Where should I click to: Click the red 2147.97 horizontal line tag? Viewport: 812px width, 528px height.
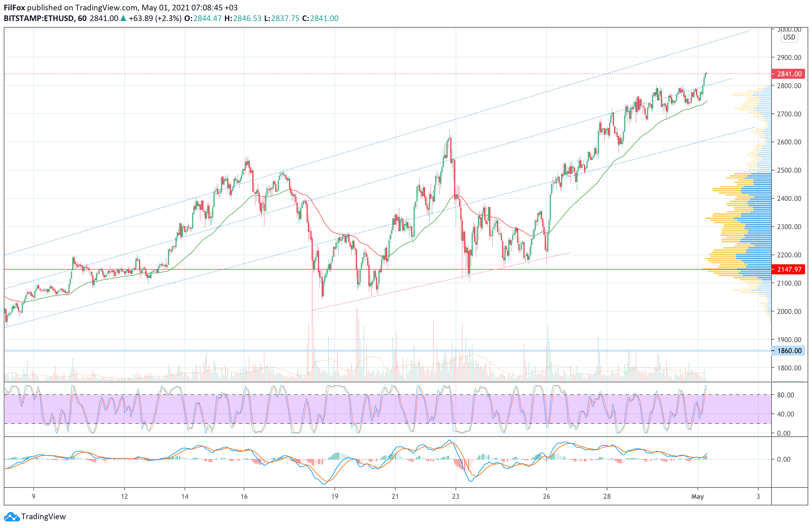coord(789,269)
